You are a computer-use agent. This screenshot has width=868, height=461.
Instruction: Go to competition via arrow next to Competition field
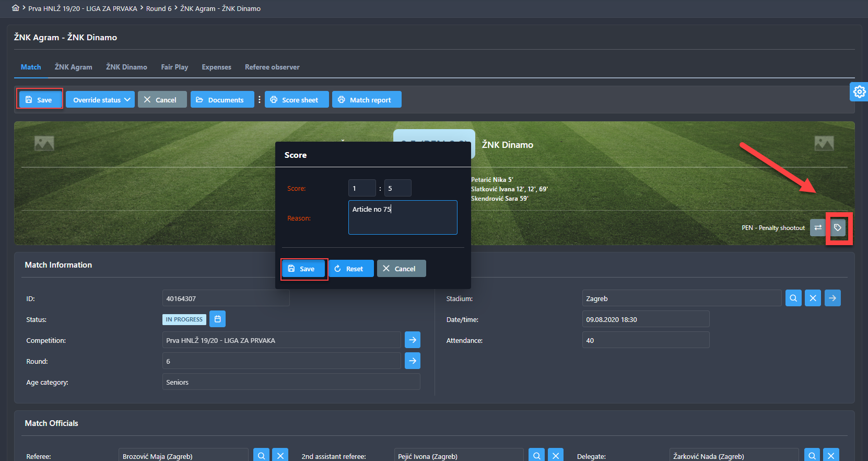tap(413, 340)
